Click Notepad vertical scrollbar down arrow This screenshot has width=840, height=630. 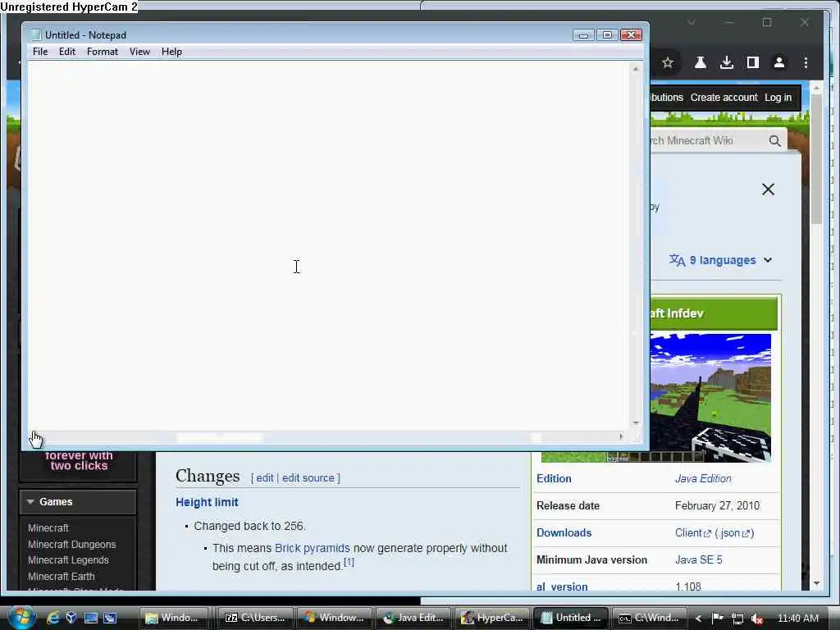point(636,422)
